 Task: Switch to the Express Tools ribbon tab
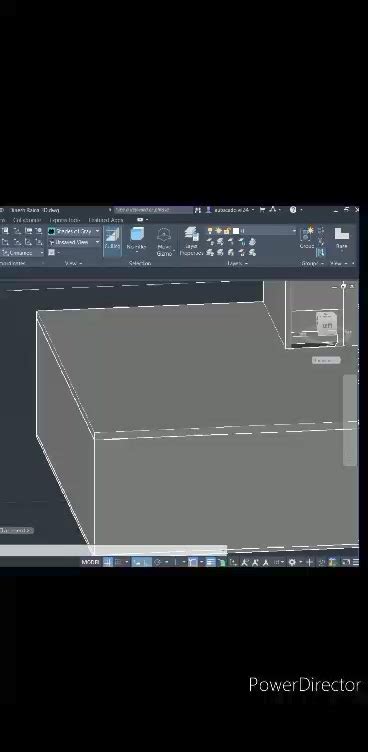(64, 220)
